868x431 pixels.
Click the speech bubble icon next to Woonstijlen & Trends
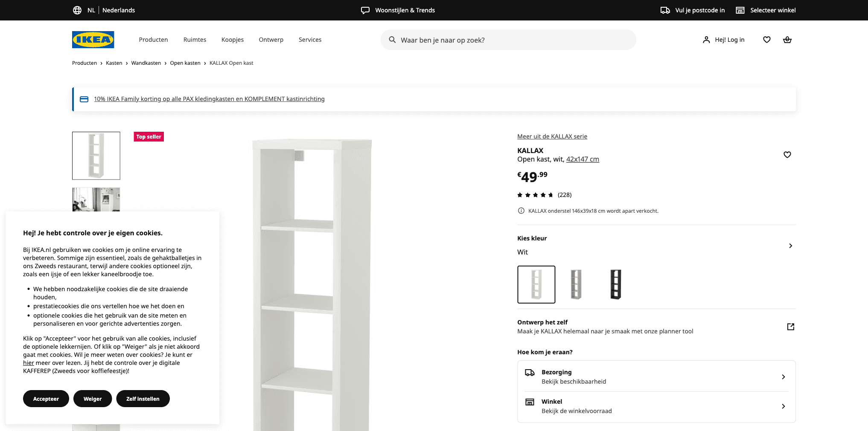(365, 10)
